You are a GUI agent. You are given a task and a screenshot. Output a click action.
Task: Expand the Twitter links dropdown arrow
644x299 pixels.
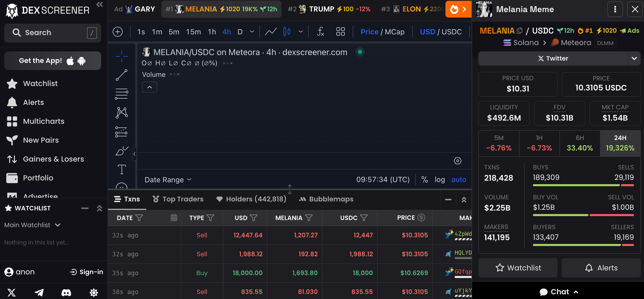[634, 58]
